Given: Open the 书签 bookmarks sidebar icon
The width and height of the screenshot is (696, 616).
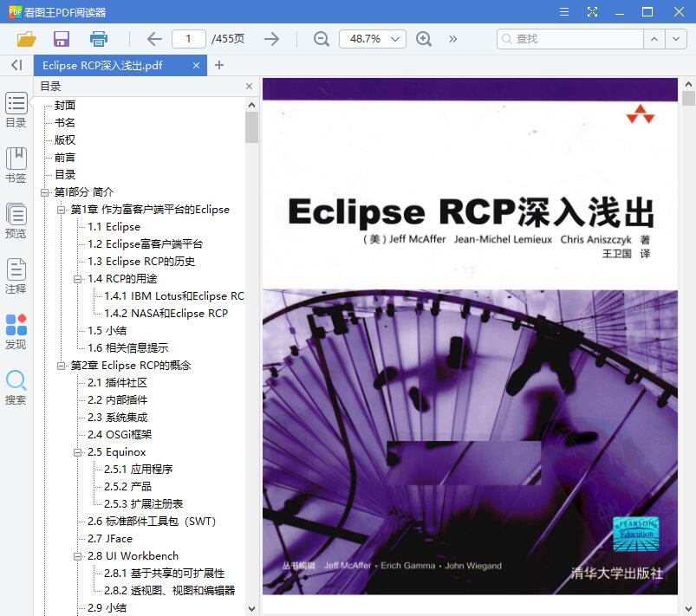Looking at the screenshot, I should click(16, 165).
